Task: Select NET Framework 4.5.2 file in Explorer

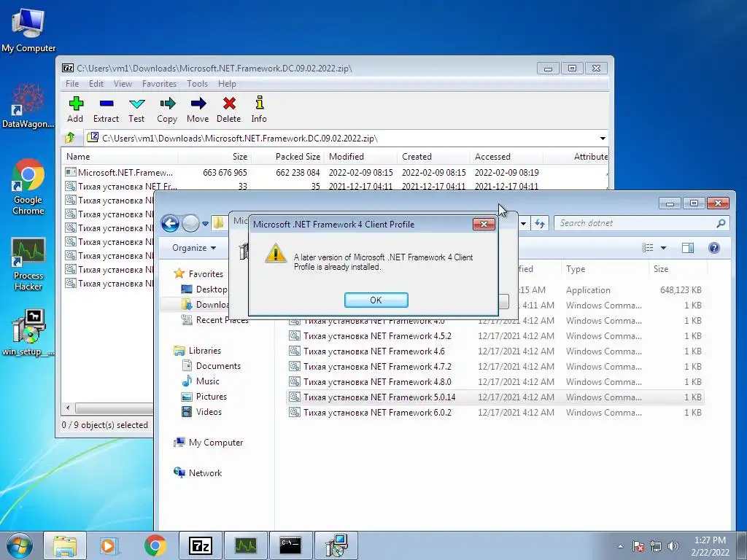Action: [x=495, y=335]
